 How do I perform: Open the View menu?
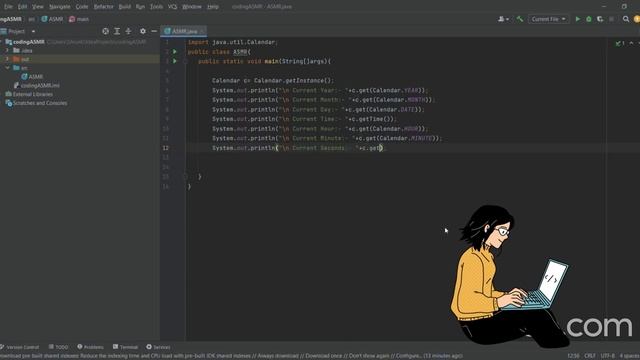click(x=38, y=7)
